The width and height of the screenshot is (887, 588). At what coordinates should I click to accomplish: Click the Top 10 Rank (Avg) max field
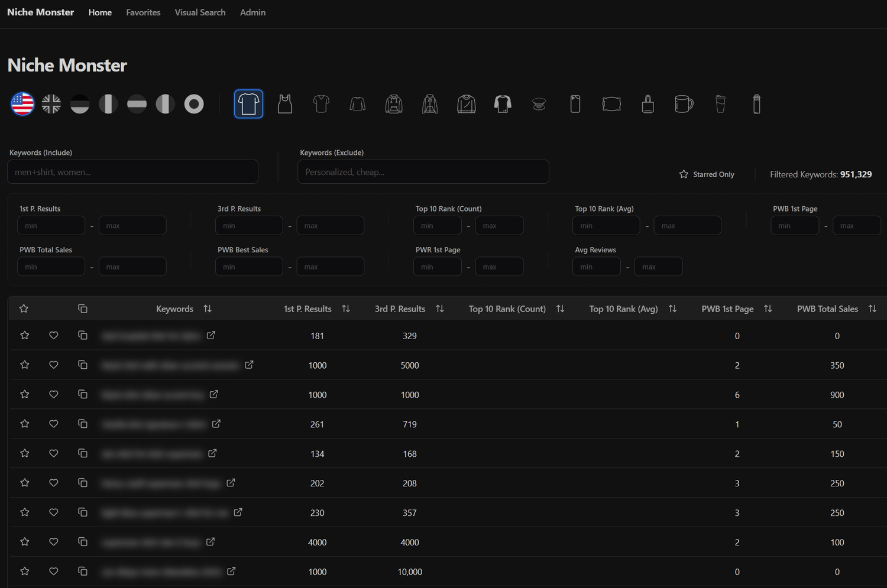[x=688, y=226]
